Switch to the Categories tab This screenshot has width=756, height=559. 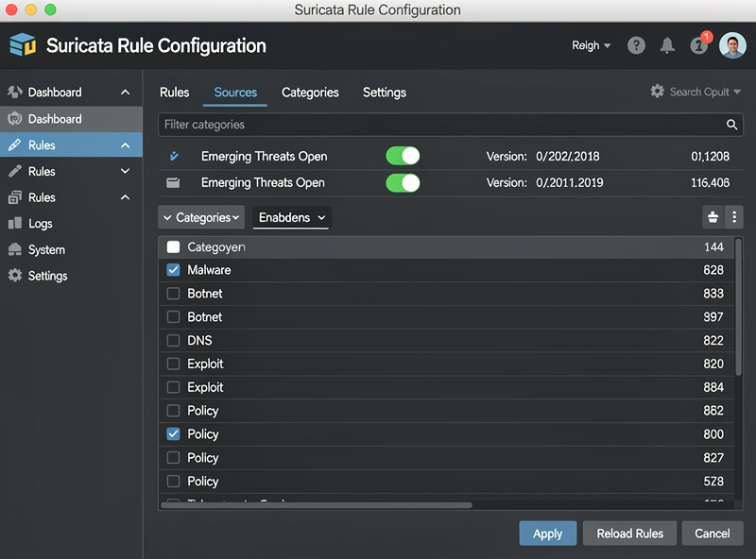click(x=310, y=92)
